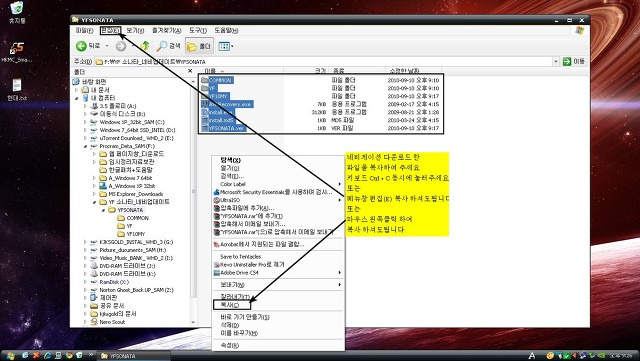The height and width of the screenshot is (361, 640).
Task: Close the folders pane with X
Action: click(190, 71)
